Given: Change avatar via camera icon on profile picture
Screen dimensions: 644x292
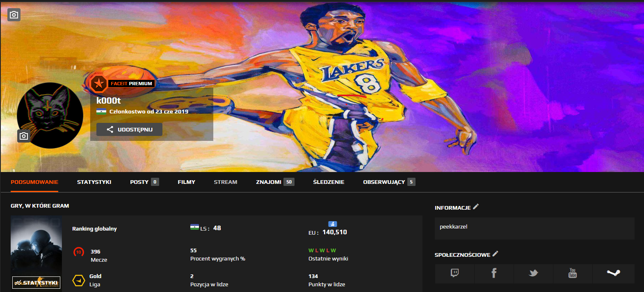Looking at the screenshot, I should click(x=24, y=136).
